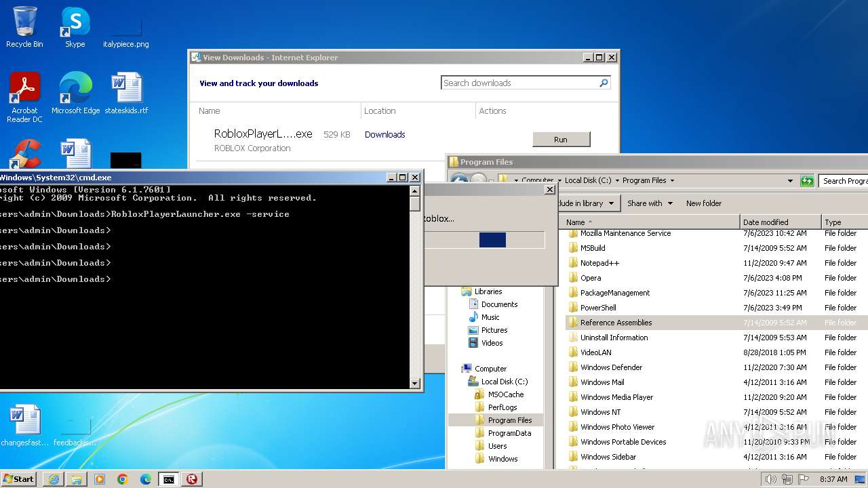The height and width of the screenshot is (488, 868).
Task: Sort files by Name column header
Action: click(651, 222)
